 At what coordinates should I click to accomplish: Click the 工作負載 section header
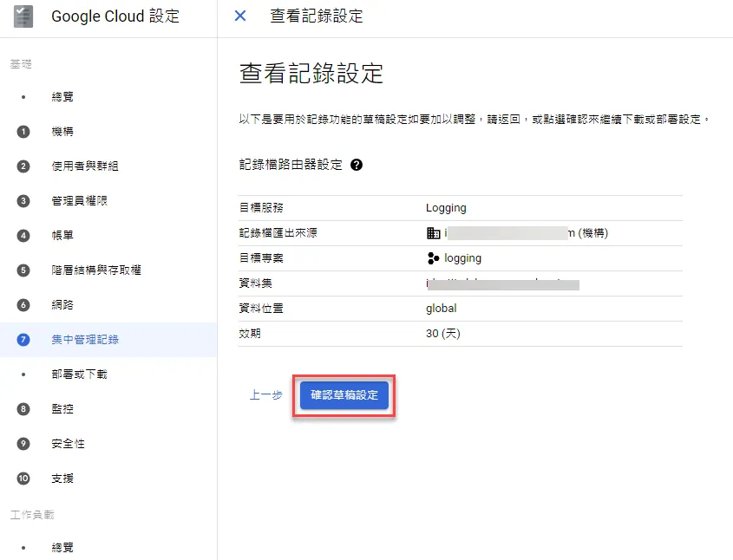(x=32, y=515)
